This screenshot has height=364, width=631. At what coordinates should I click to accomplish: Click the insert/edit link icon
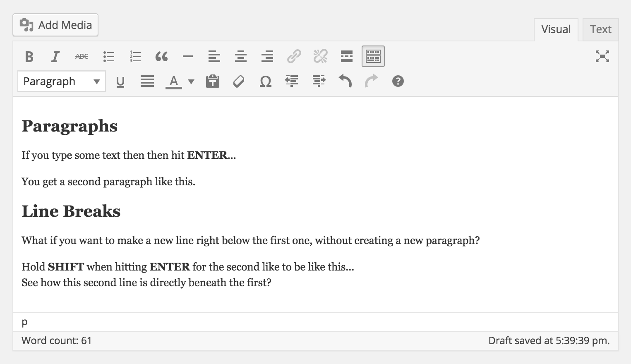point(294,56)
